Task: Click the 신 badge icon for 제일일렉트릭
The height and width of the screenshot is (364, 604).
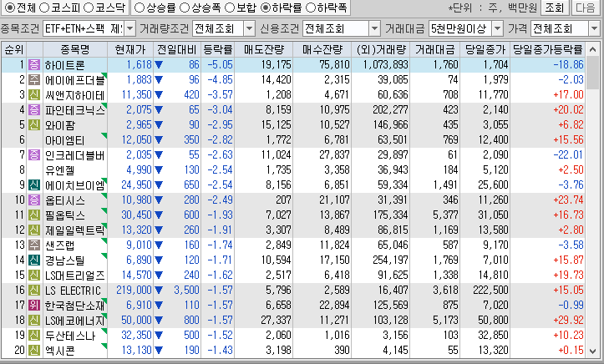Action: click(34, 230)
